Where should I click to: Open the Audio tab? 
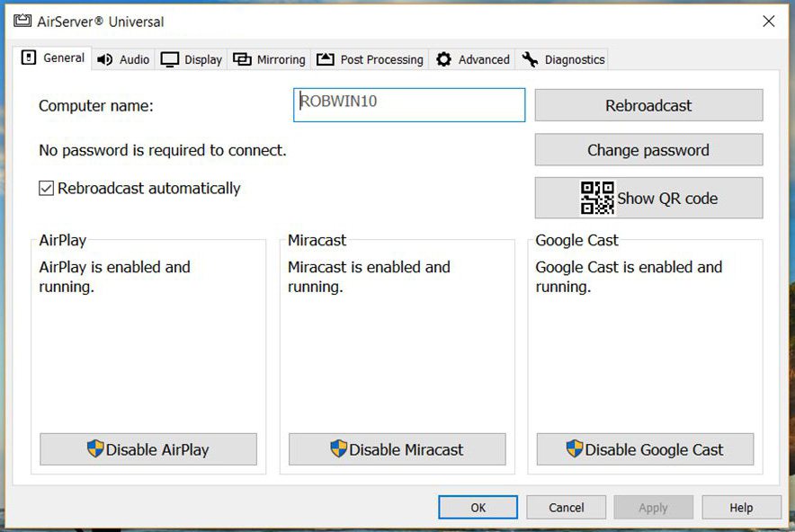tap(123, 59)
